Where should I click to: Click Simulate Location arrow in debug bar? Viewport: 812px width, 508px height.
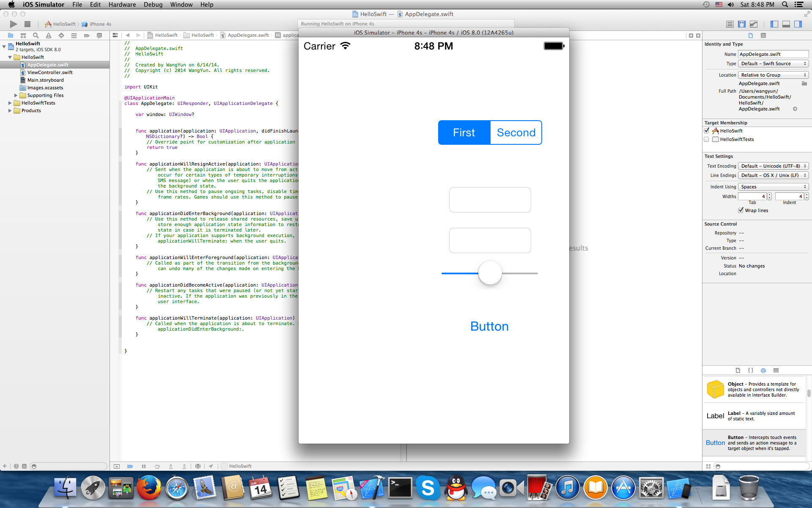coord(211,466)
